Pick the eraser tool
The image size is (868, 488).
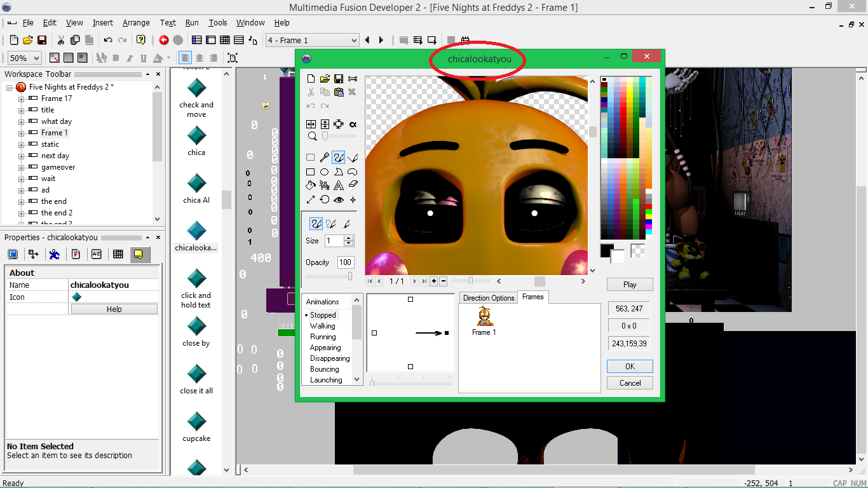pyautogui.click(x=353, y=186)
